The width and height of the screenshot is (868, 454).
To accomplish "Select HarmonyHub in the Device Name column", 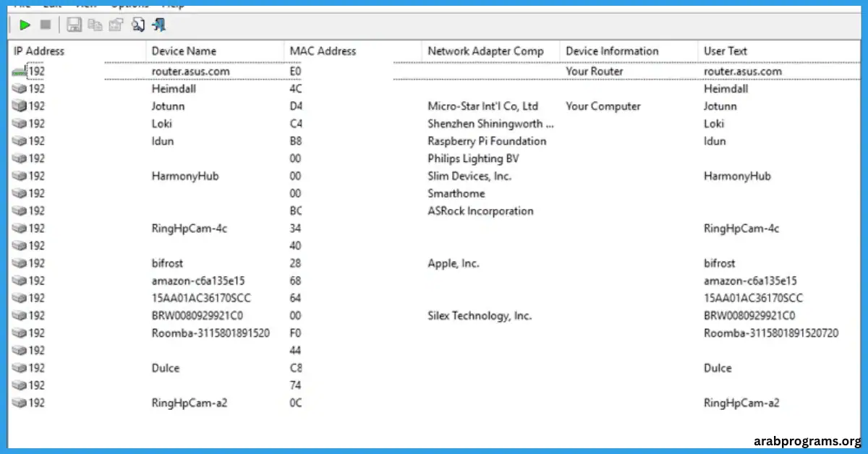I will click(185, 176).
